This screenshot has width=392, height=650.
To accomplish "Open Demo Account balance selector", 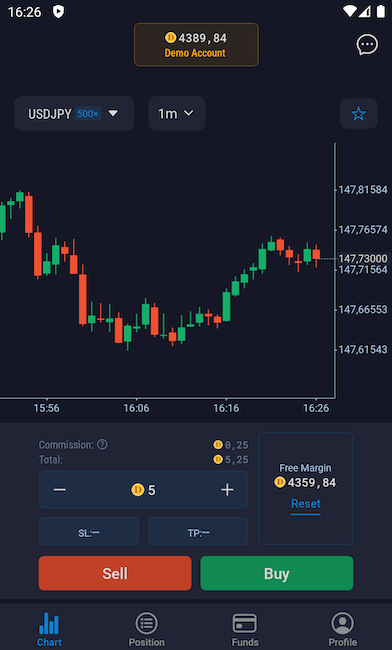I will (196, 45).
